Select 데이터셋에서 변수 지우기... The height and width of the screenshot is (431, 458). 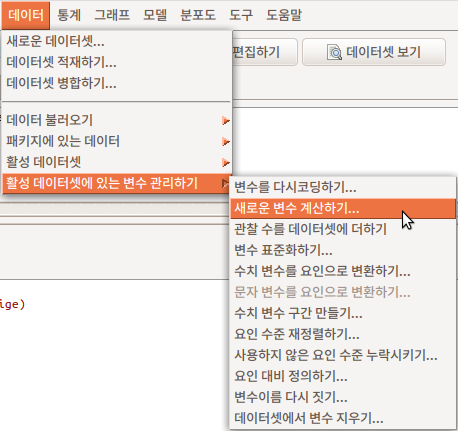(x=343, y=418)
